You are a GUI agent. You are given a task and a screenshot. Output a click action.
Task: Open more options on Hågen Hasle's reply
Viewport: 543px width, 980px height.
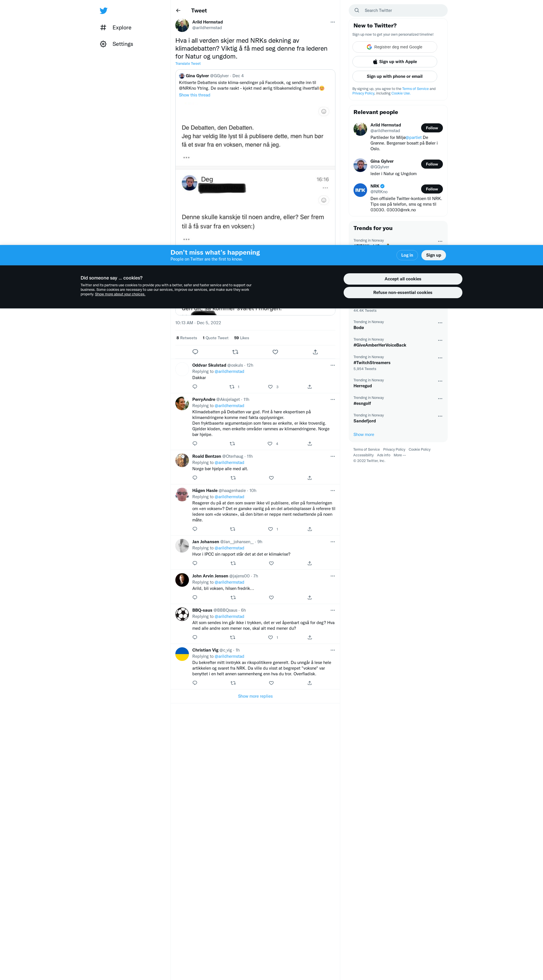(x=332, y=491)
